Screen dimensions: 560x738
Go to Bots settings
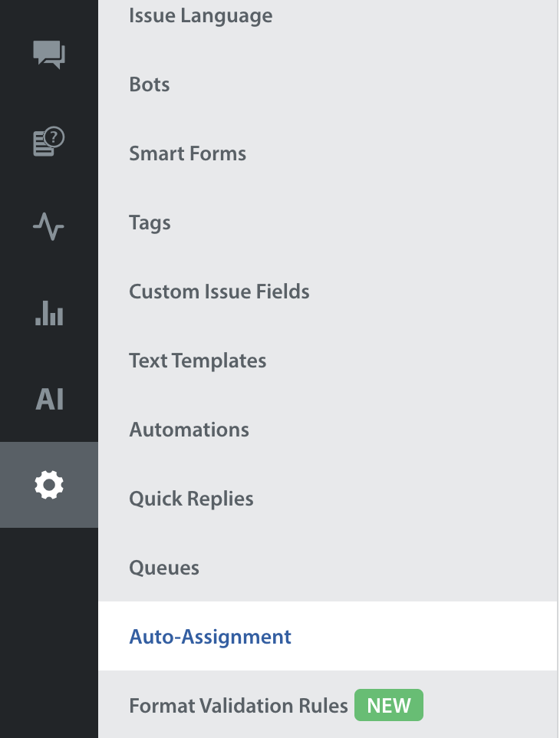pos(150,84)
